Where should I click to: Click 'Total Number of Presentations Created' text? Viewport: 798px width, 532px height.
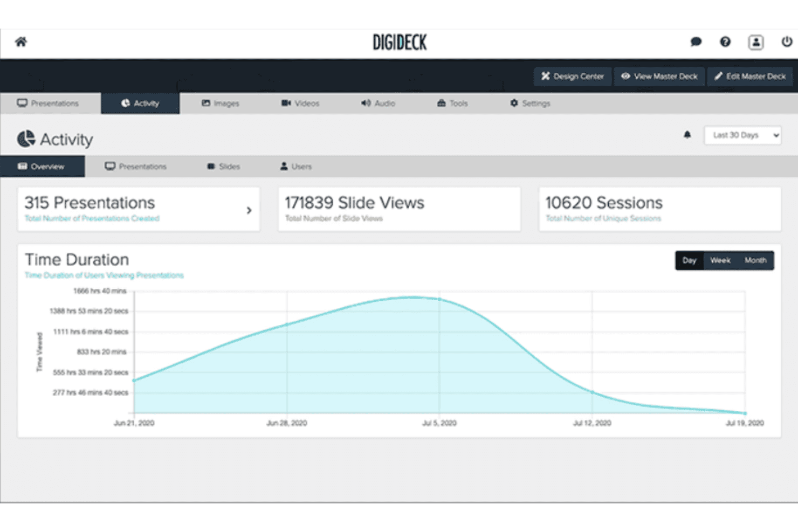(92, 218)
